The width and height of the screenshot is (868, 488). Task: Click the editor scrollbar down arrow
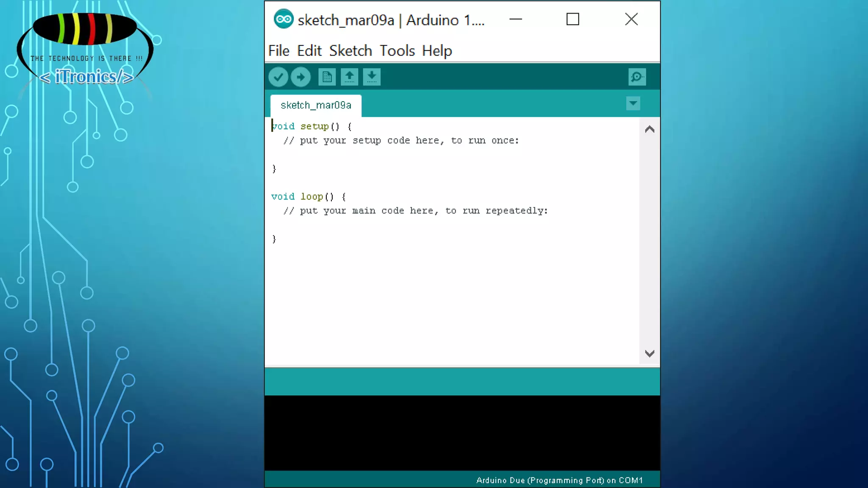[649, 353]
